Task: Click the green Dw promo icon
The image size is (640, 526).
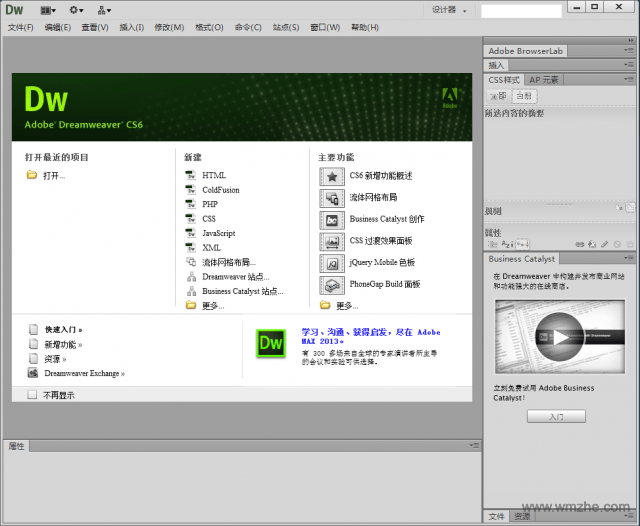Action: [271, 343]
